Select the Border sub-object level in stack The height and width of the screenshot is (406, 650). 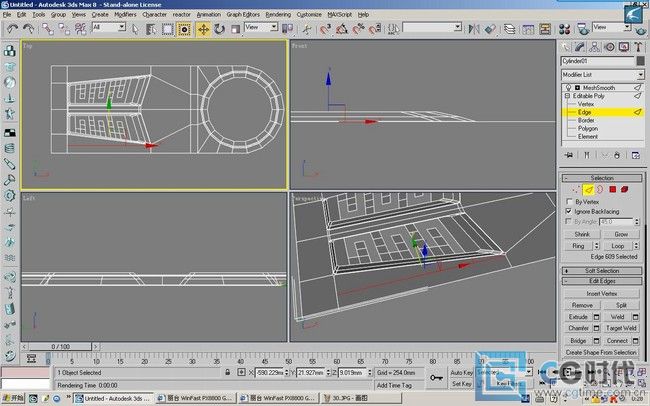tap(586, 120)
